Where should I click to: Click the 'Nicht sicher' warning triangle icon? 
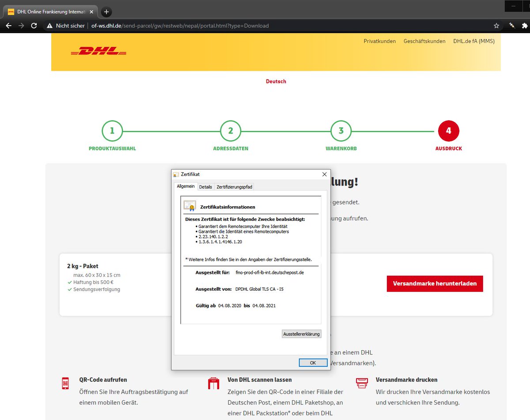click(x=50, y=26)
